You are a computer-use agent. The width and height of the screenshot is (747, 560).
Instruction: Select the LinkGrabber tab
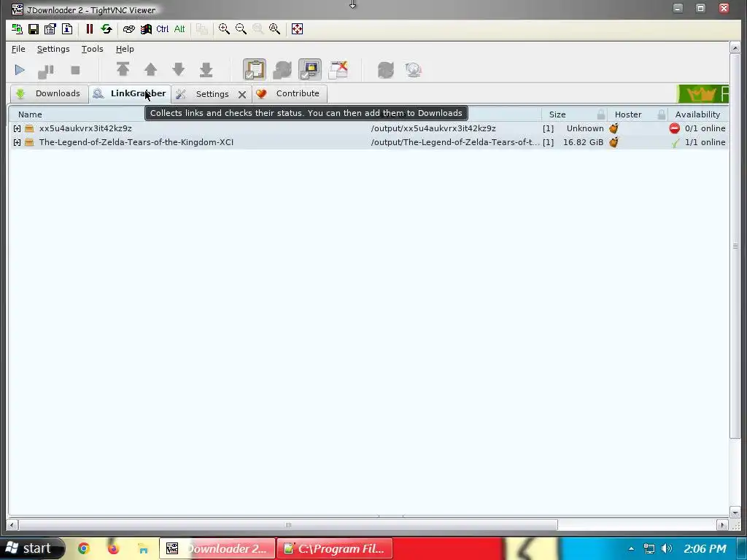click(130, 94)
